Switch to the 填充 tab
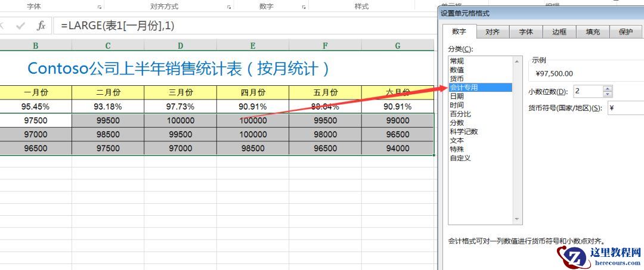Screen dimensions: 644x270 [592, 32]
